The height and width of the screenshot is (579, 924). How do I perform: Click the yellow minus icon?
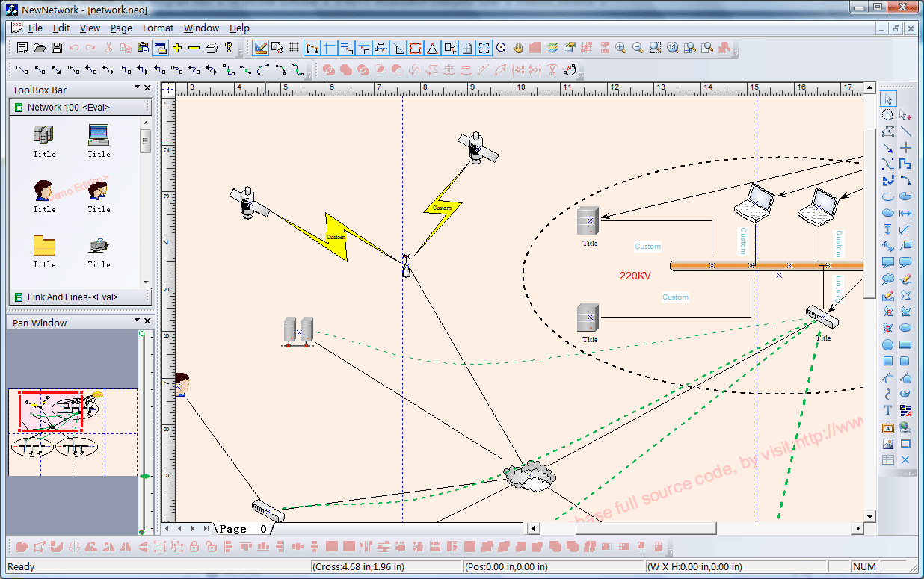click(x=194, y=48)
